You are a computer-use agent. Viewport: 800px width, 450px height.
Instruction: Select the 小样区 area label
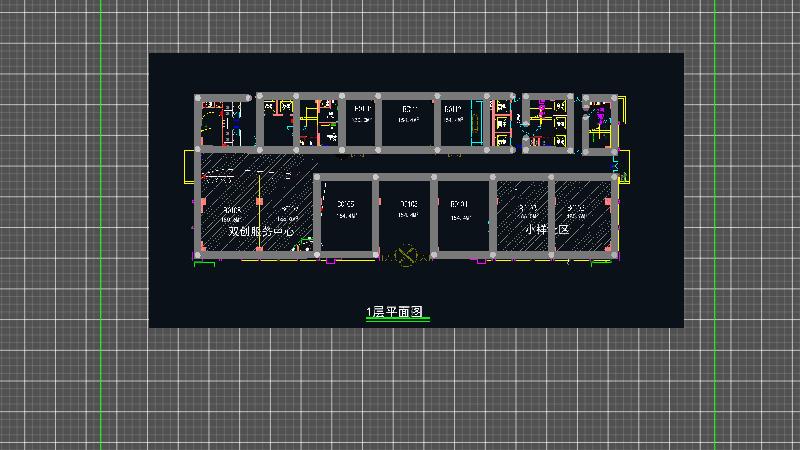(x=547, y=229)
